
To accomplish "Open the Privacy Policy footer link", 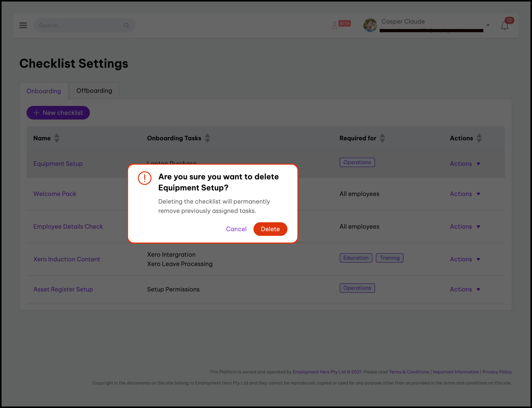I will click(497, 372).
